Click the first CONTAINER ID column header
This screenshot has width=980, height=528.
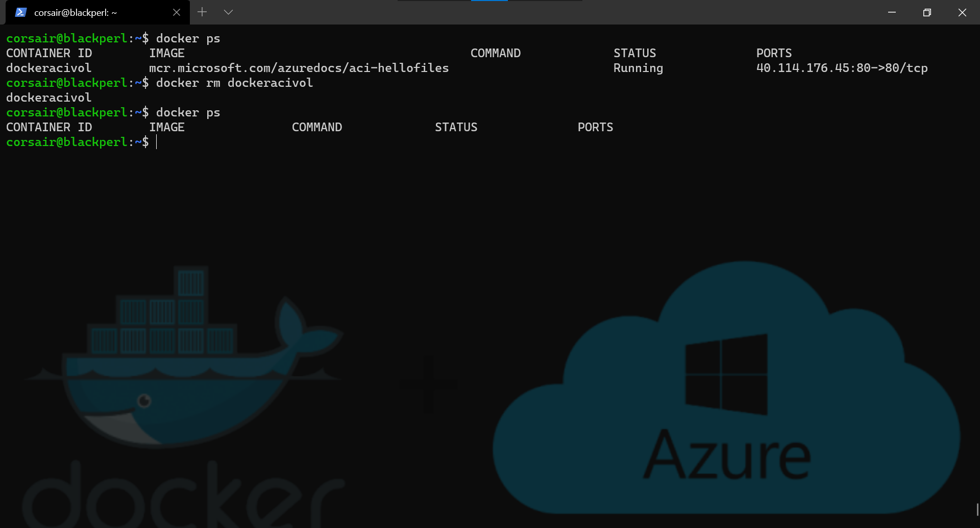[49, 53]
